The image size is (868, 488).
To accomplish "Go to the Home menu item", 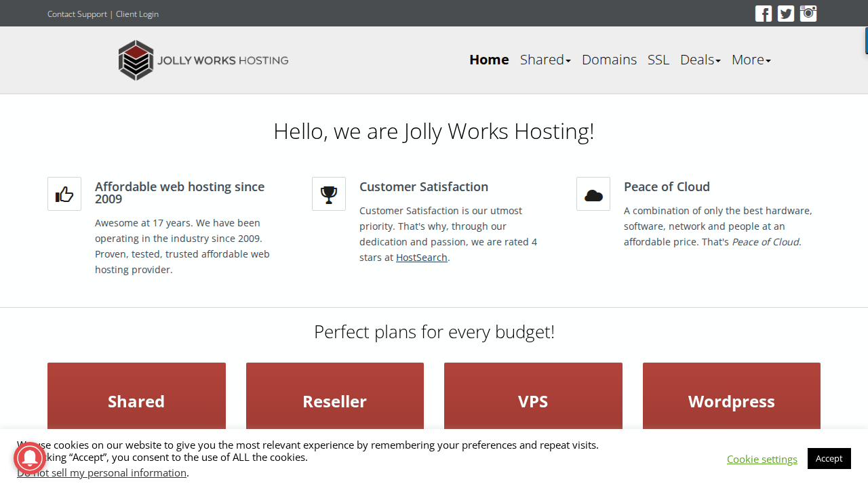I will coord(489,60).
